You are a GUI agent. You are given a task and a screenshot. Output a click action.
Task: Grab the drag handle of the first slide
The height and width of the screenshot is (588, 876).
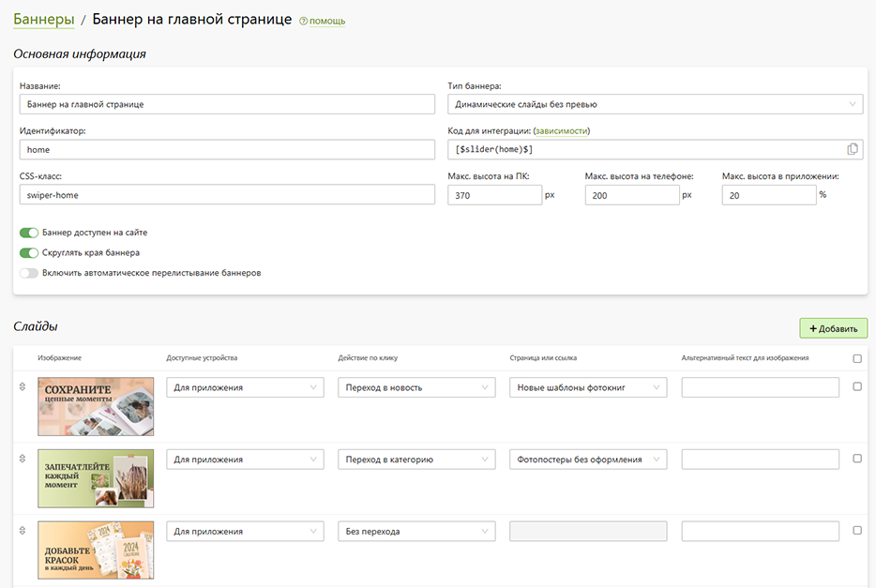(23, 387)
